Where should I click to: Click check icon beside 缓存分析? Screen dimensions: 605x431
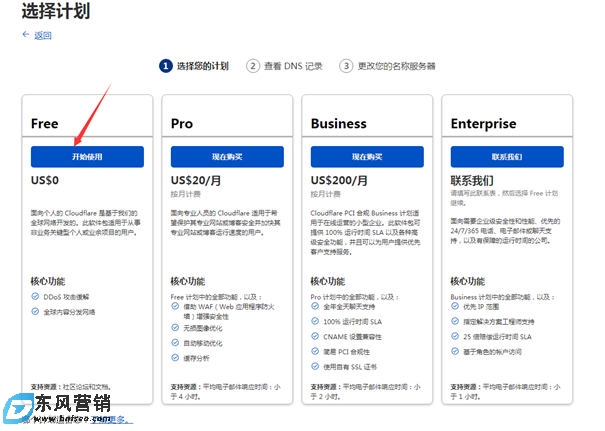pos(175,358)
